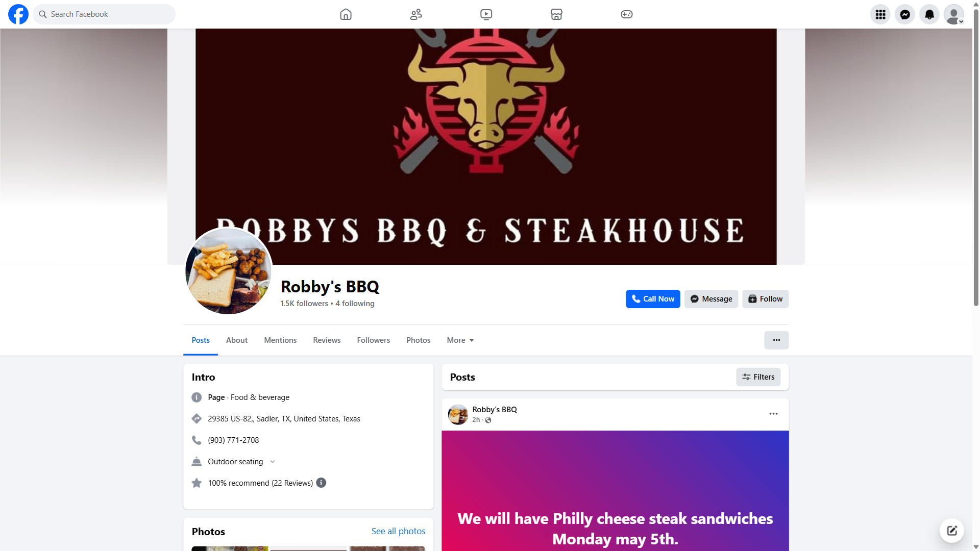980x551 pixels.
Task: Open the notifications bell icon
Action: [929, 14]
